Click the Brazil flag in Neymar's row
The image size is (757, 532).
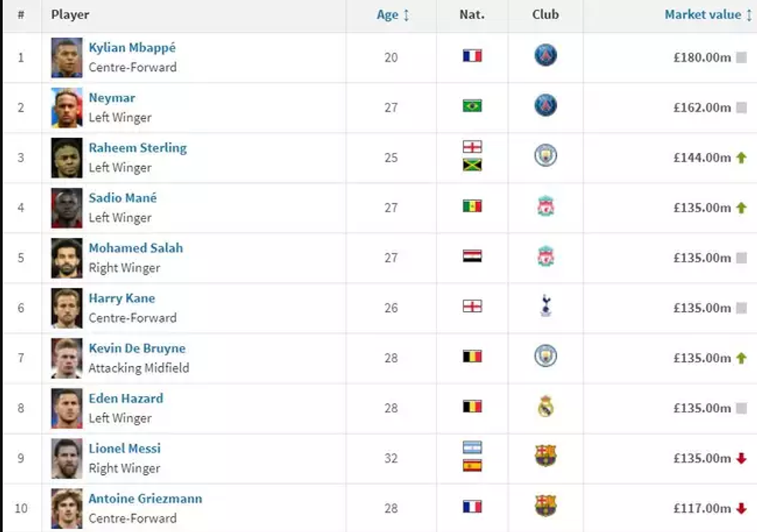472,106
